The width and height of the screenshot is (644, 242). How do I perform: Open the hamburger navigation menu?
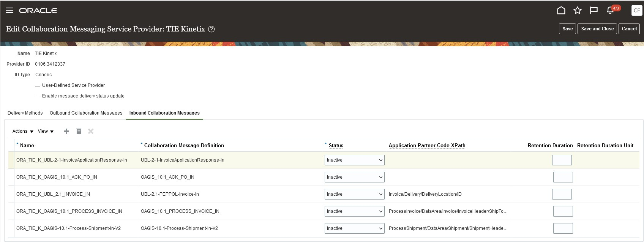coord(9,10)
